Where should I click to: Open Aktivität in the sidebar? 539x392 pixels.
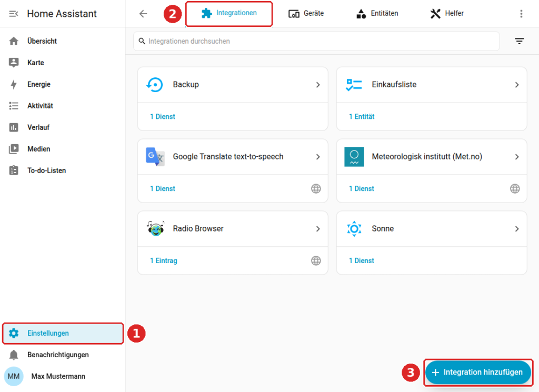point(63,106)
